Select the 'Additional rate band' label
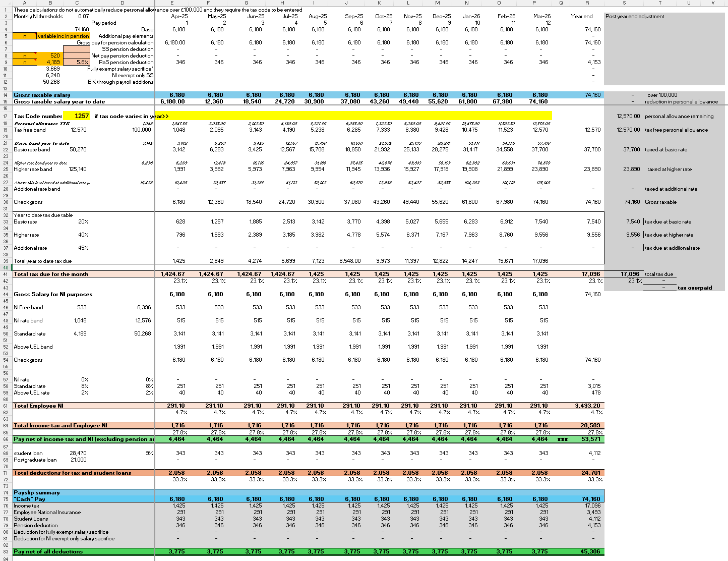This screenshot has height=561, width=728. (x=37, y=189)
